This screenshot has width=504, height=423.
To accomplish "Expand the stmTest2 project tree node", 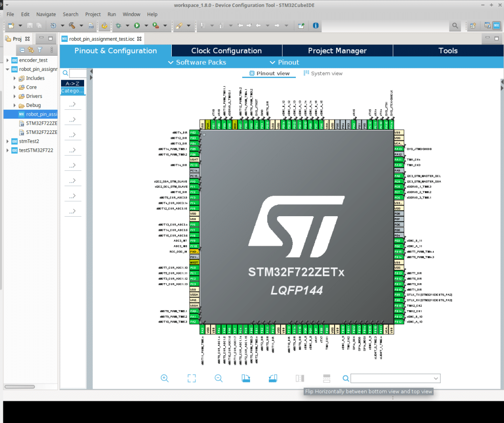I will click(x=7, y=141).
